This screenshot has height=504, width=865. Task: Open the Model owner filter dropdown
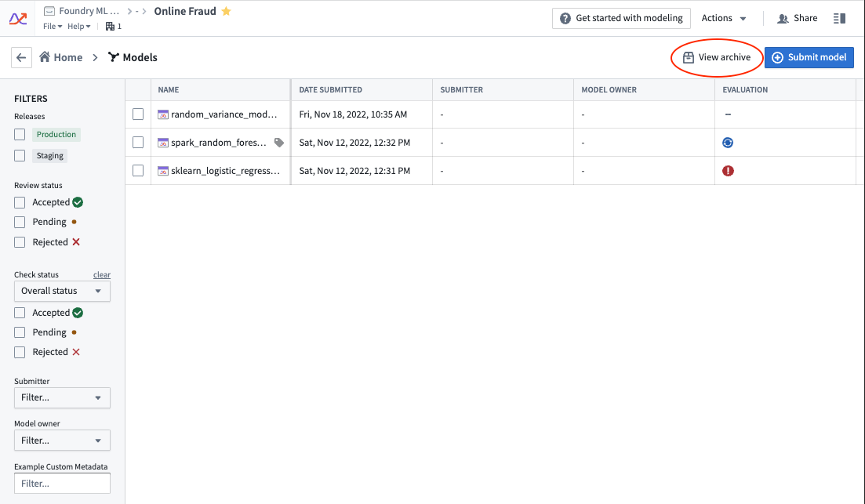tap(62, 441)
